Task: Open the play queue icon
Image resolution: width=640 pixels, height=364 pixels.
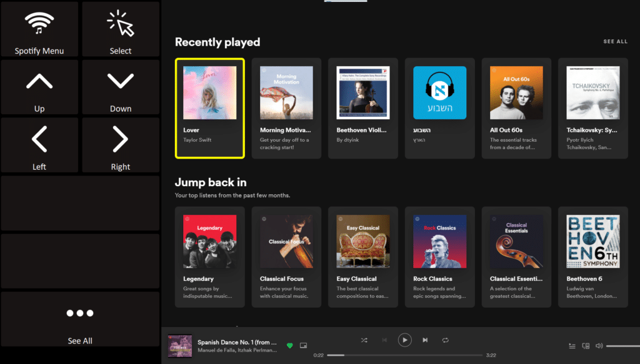Action: tap(572, 346)
